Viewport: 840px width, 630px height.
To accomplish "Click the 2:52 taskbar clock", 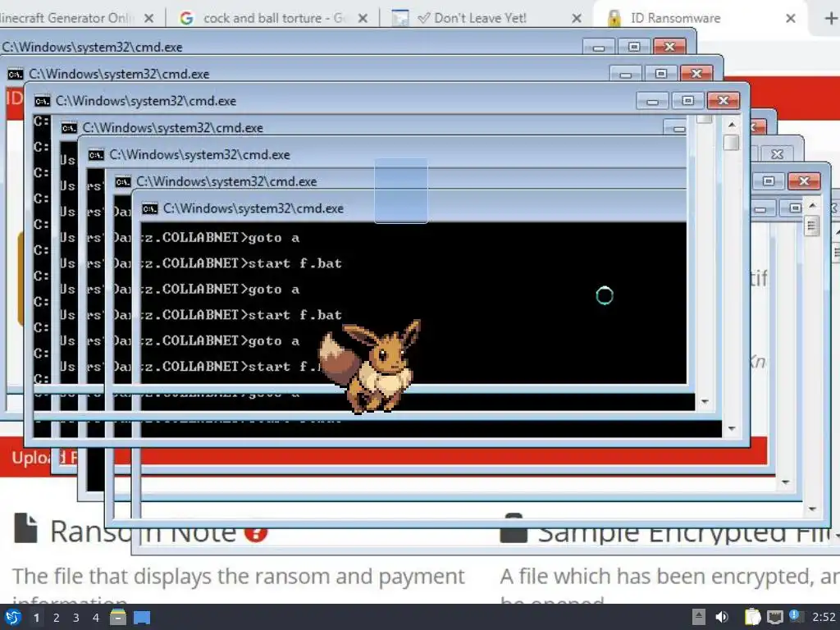I will pyautogui.click(x=824, y=617).
